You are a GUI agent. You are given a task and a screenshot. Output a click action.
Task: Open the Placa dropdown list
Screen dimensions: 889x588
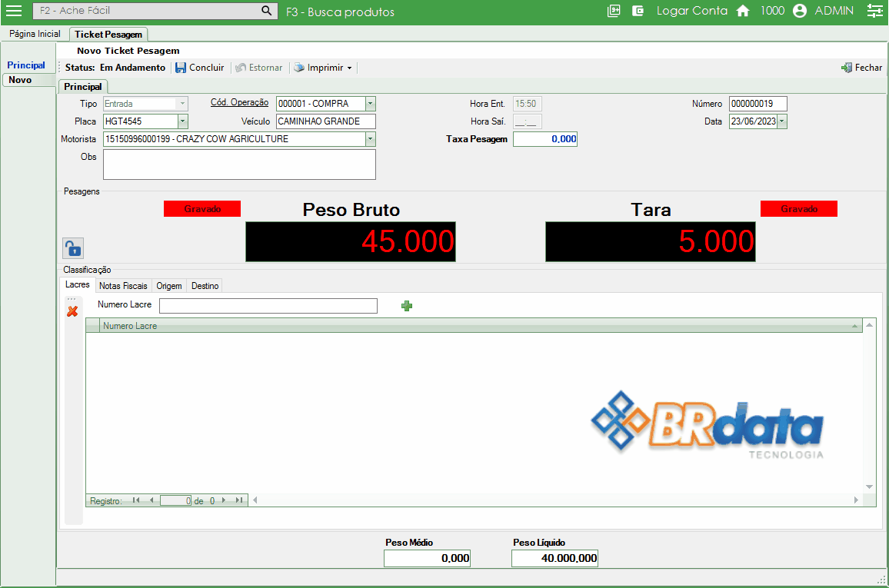[183, 121]
